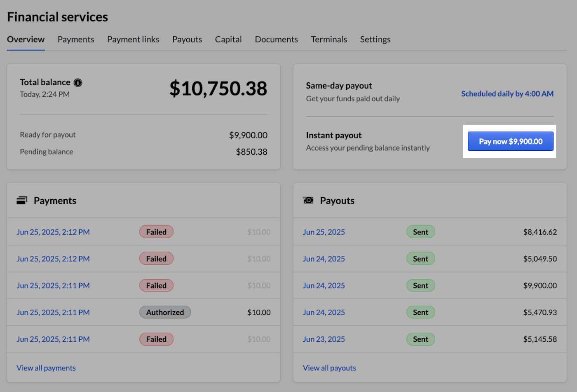Open the Settings tab
577x392 pixels.
375,39
